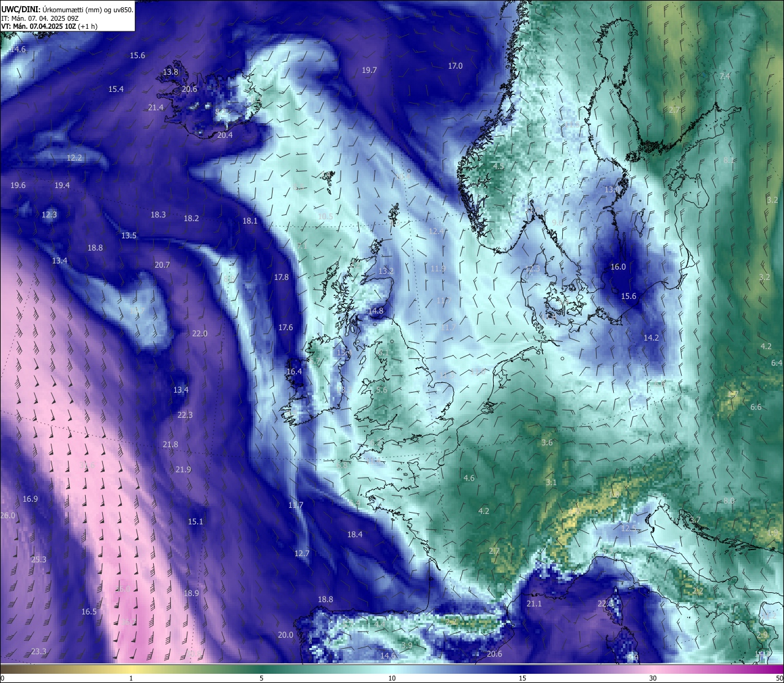Click the 3.1 map value
This screenshot has width=784, height=683.
[x=551, y=483]
